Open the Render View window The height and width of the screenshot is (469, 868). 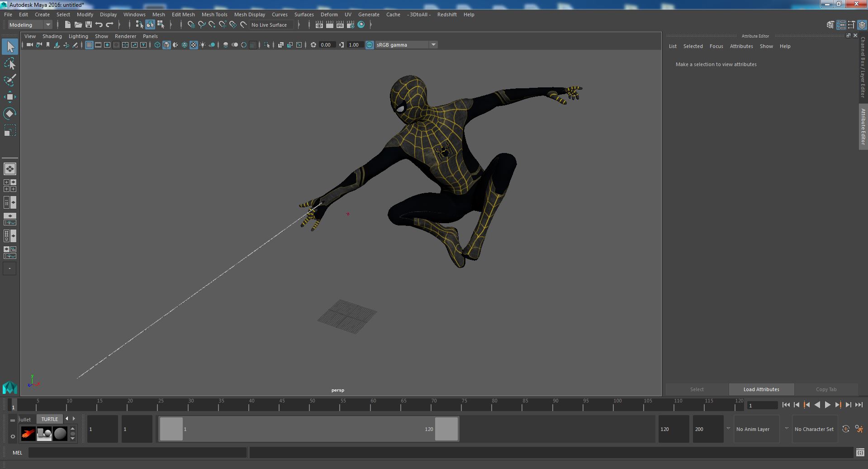click(319, 25)
